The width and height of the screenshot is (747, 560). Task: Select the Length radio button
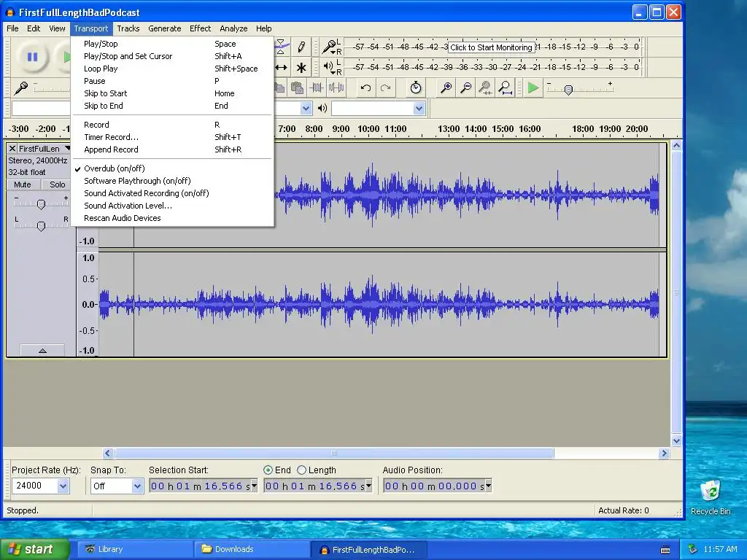[x=301, y=470]
